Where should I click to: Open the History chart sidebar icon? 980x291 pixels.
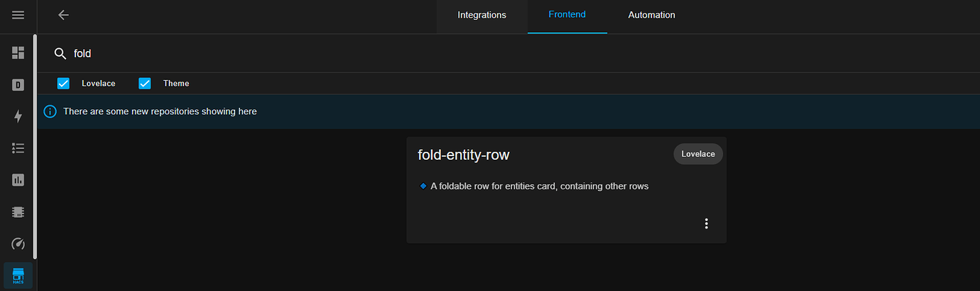(x=18, y=180)
